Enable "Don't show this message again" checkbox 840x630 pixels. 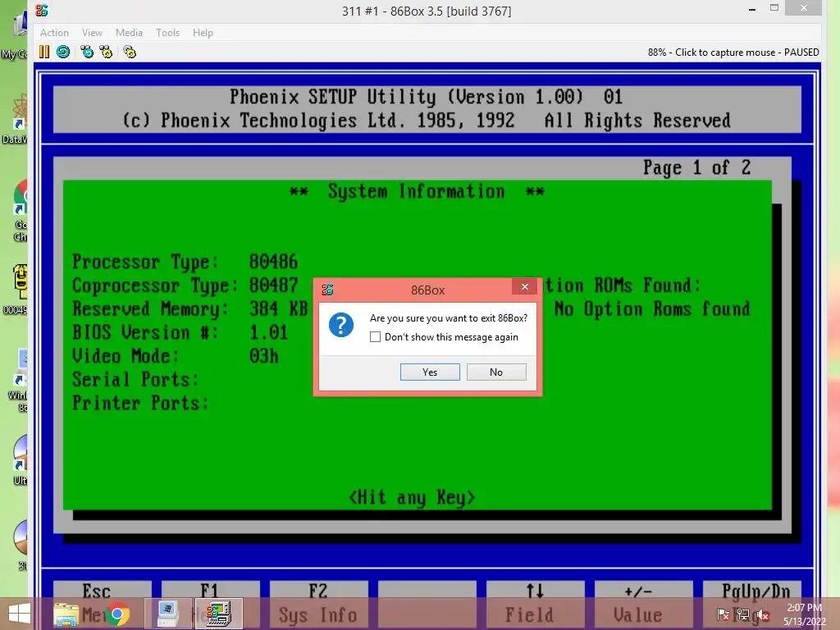coord(375,337)
